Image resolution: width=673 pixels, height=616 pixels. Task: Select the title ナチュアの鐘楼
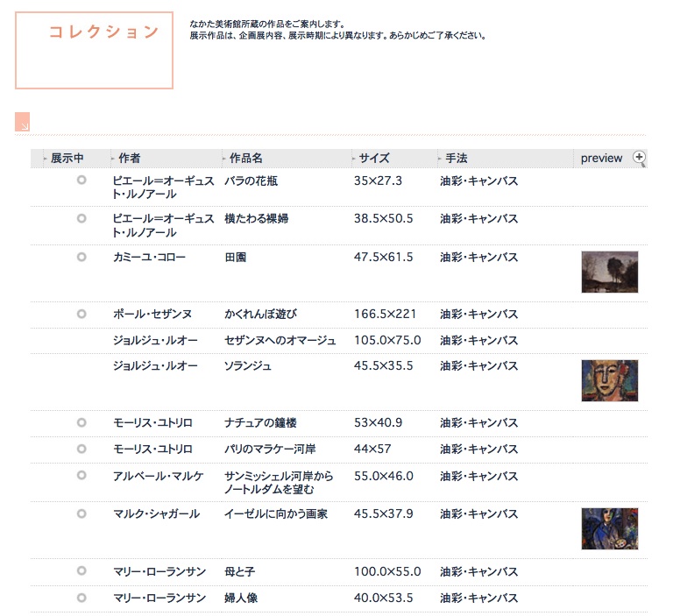[260, 423]
